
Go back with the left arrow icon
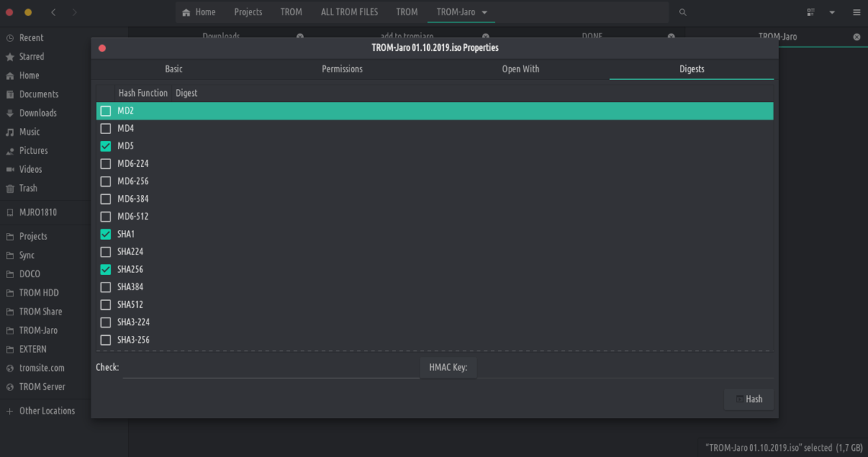[x=53, y=12]
